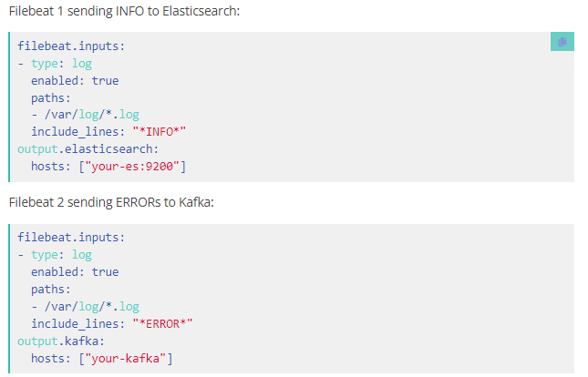588x377 pixels.
Task: Click the '/var/log/*.log' path in the second block
Action: (92, 307)
